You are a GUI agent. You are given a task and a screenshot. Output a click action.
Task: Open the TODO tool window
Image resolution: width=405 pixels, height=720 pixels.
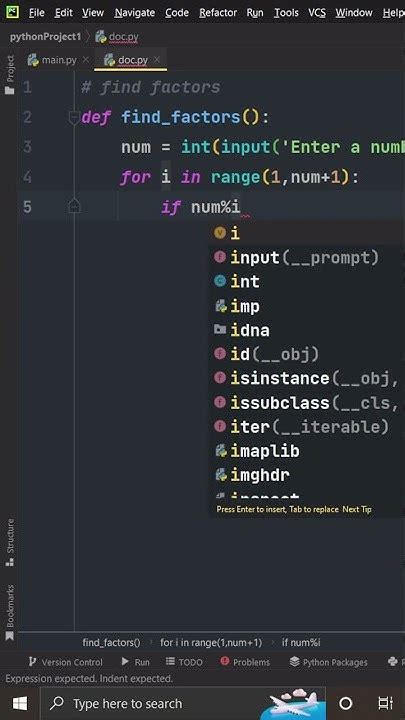[184, 662]
